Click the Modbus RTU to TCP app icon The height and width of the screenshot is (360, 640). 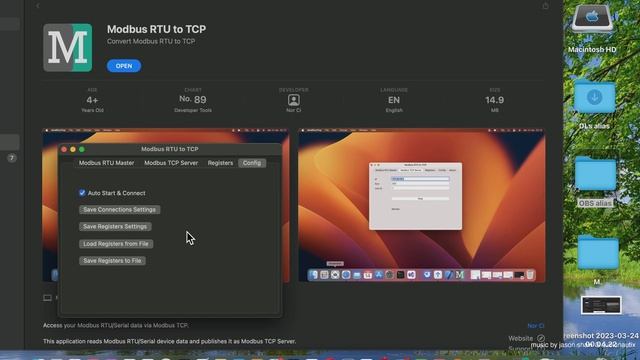click(x=68, y=48)
